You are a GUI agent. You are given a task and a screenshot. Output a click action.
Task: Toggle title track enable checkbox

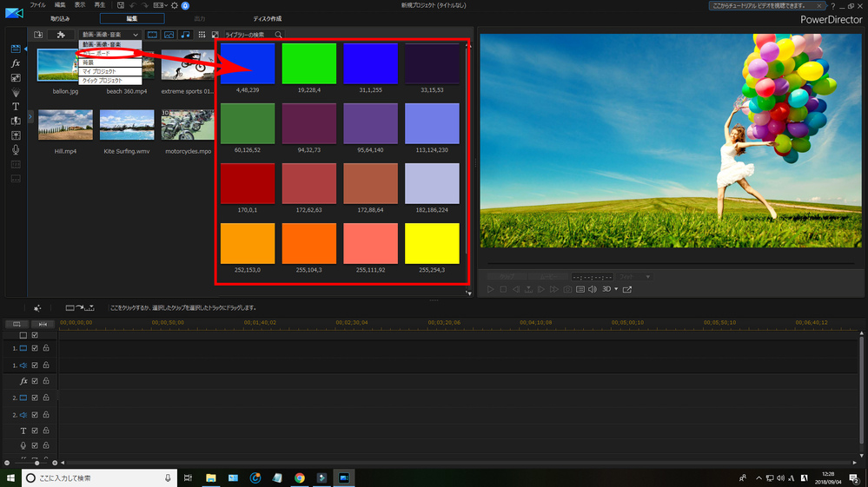click(35, 431)
